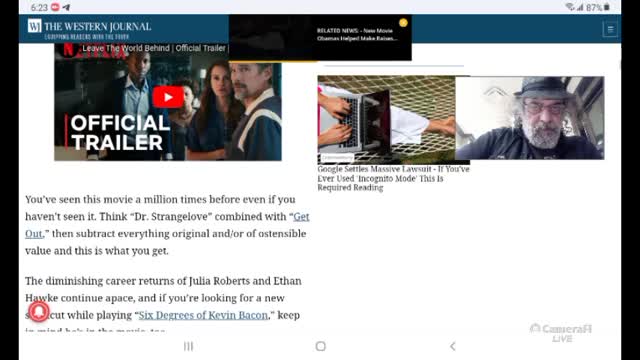Tap the red notification bell icon

[x=39, y=311]
